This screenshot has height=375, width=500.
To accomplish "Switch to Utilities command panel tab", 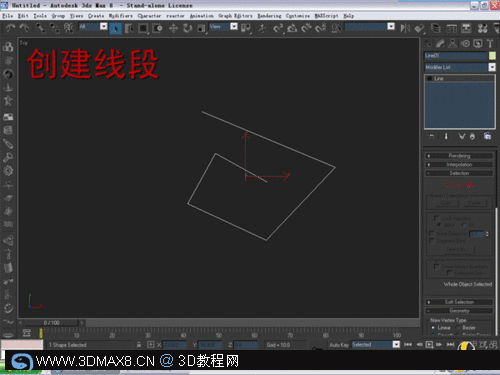I will click(x=490, y=44).
